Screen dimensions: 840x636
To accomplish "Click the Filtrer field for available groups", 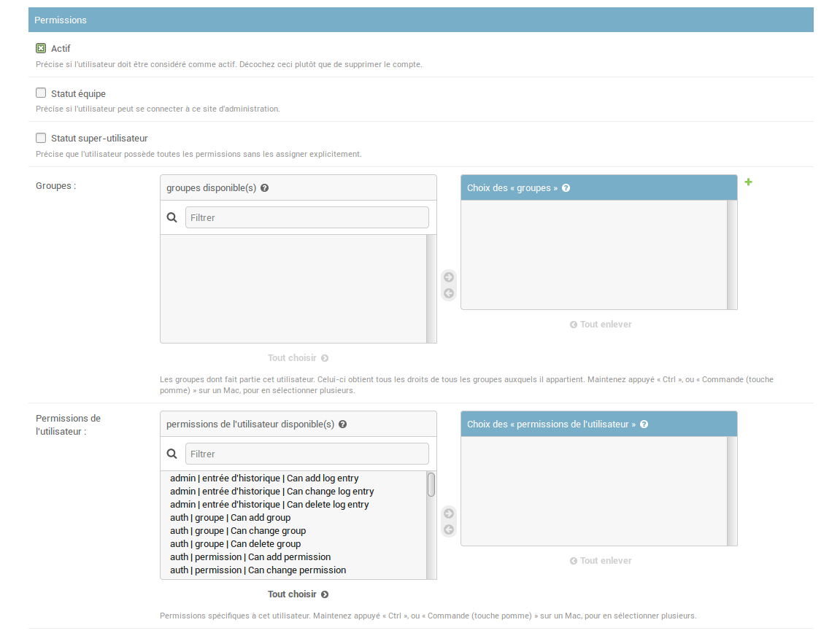I will 307,217.
